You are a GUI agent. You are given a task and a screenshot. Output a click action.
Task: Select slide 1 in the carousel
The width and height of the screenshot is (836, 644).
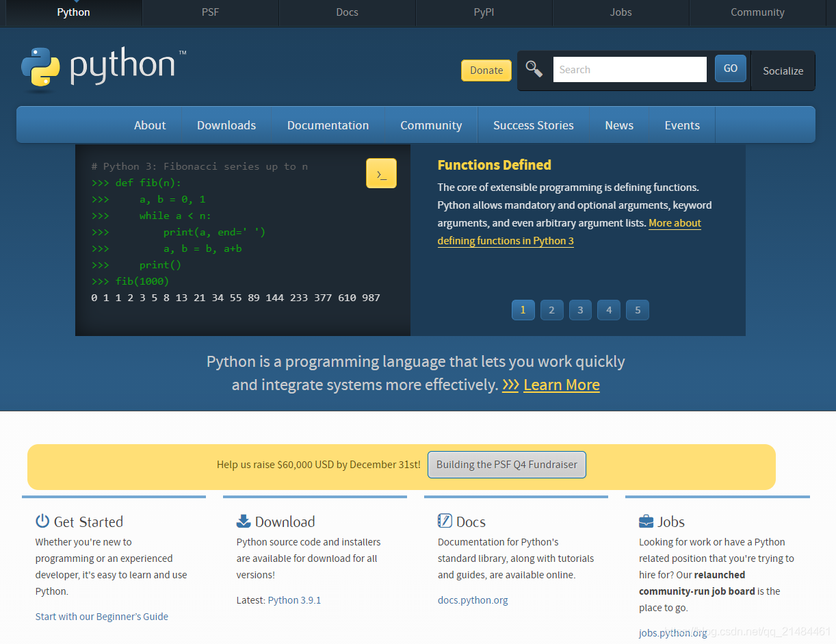click(x=523, y=310)
